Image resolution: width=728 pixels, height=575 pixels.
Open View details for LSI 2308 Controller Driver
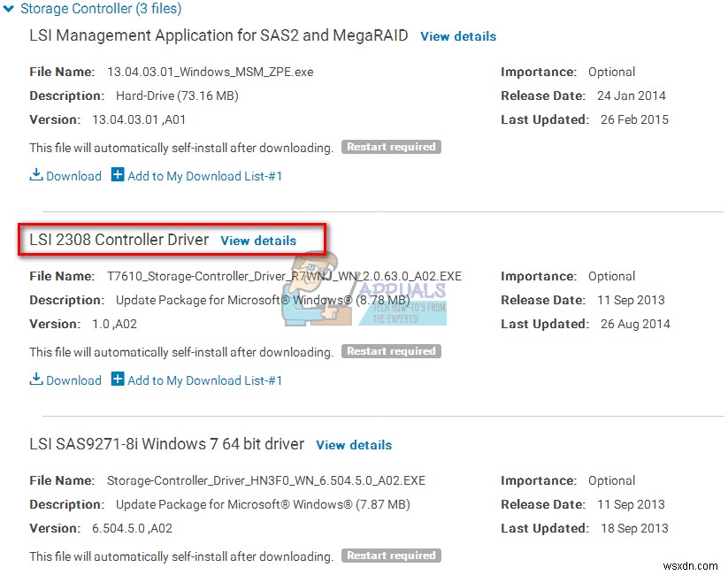(x=258, y=241)
